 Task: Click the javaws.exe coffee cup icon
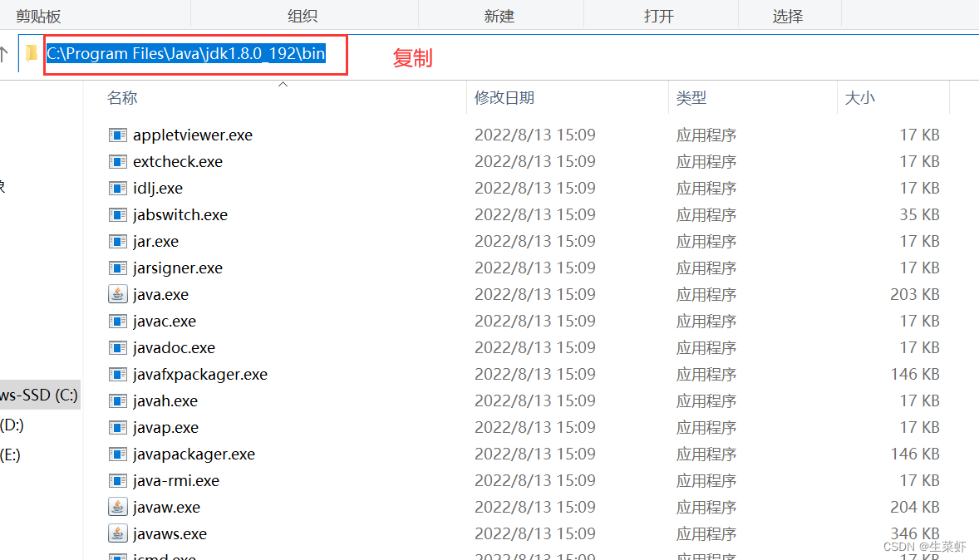[x=117, y=533]
